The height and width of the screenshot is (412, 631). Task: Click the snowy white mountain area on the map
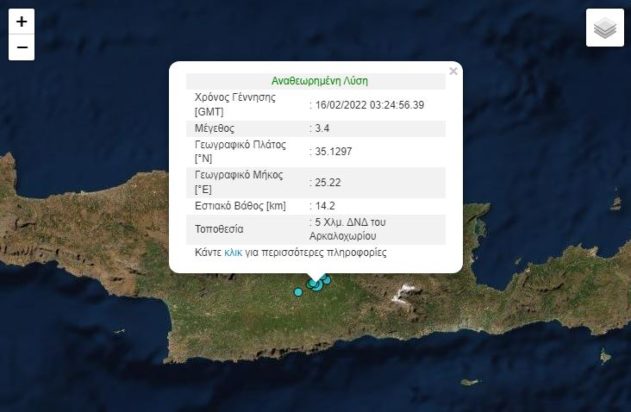(405, 294)
